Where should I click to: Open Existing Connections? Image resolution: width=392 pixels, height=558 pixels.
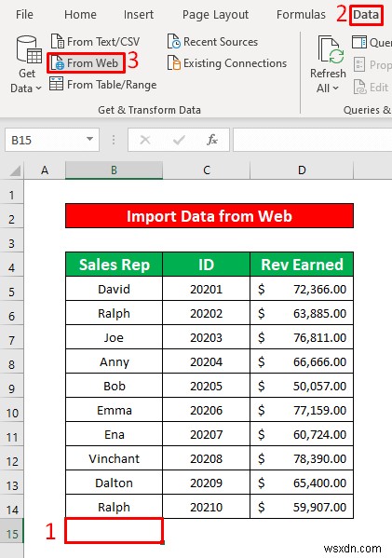click(227, 63)
